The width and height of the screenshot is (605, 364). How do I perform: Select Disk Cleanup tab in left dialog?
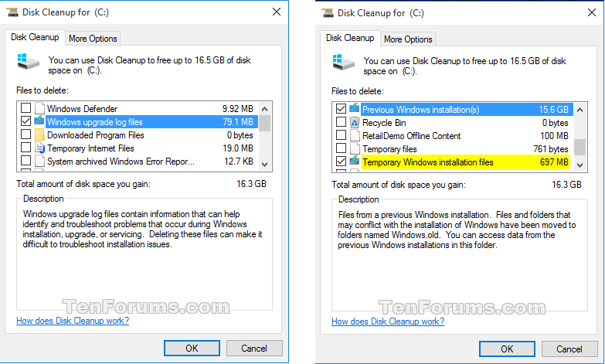tap(35, 37)
